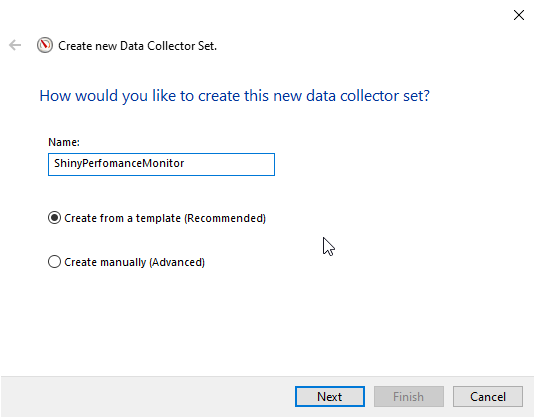This screenshot has height=418, width=535.
Task: Cancel the new data collector set
Action: [x=488, y=397]
